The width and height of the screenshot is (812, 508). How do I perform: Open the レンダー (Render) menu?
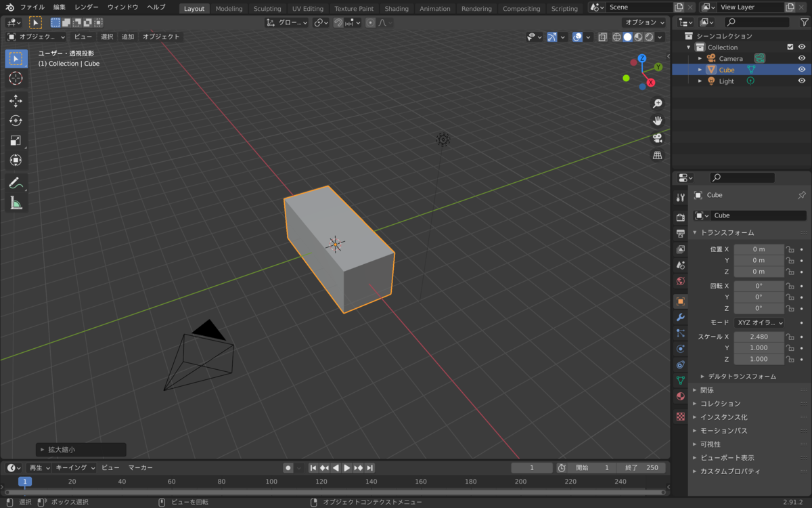(x=87, y=7)
